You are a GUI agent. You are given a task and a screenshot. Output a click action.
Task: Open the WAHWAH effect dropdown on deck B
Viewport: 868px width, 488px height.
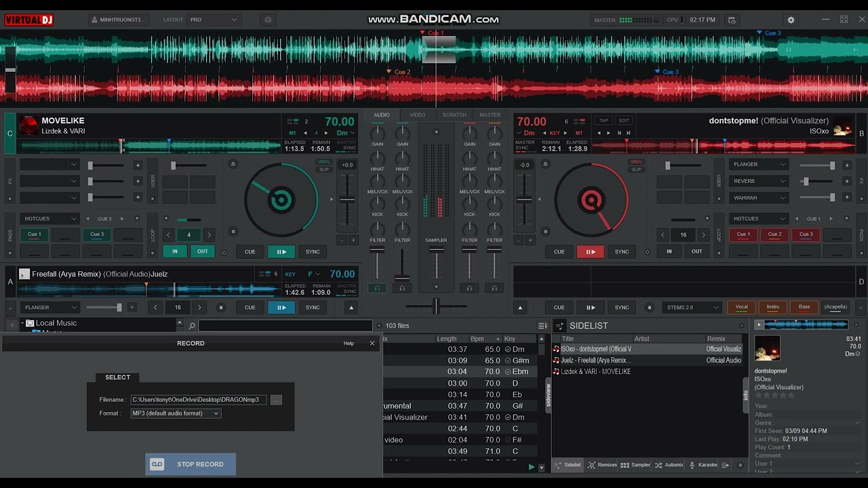[759, 198]
